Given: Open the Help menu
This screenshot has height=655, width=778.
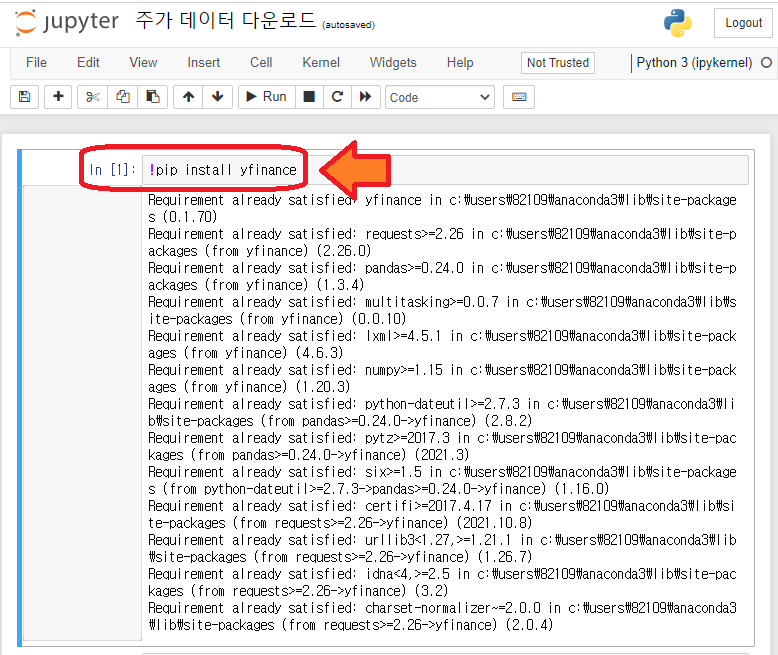Looking at the screenshot, I should tap(460, 63).
